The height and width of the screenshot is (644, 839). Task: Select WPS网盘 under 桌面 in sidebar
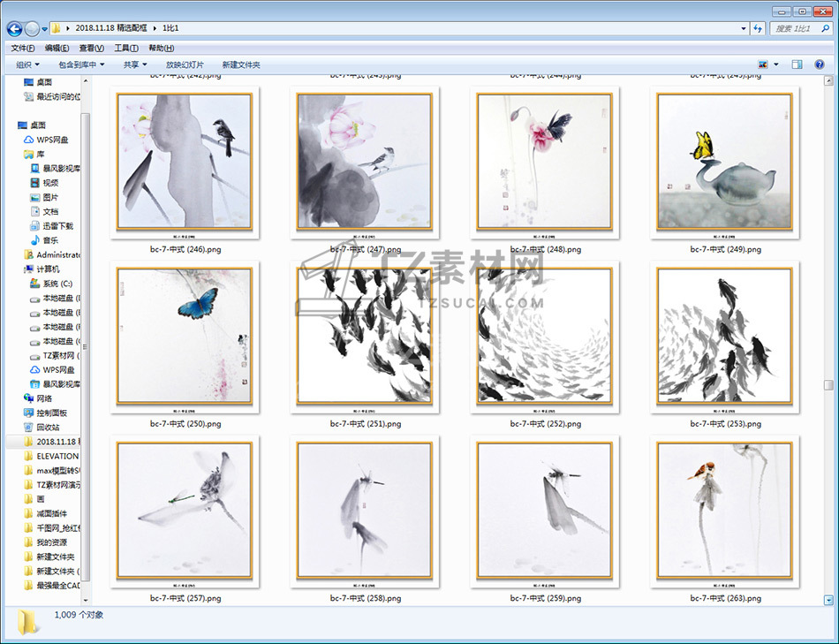52,140
